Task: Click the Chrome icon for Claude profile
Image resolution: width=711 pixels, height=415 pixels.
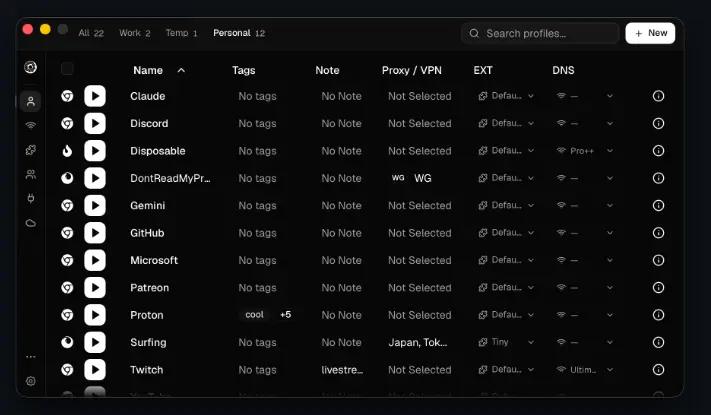Action: [67, 96]
